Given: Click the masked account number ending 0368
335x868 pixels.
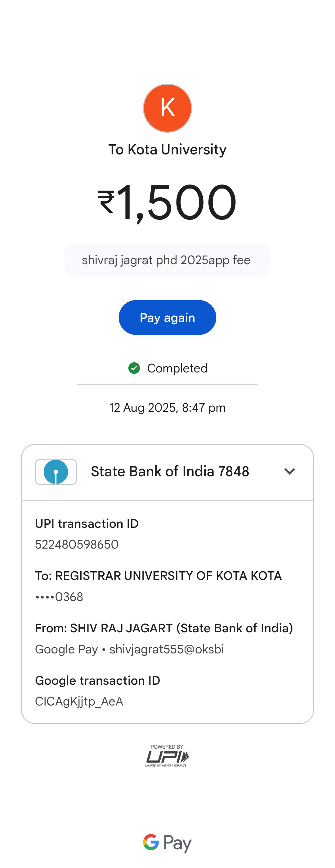Looking at the screenshot, I should click(x=59, y=597).
